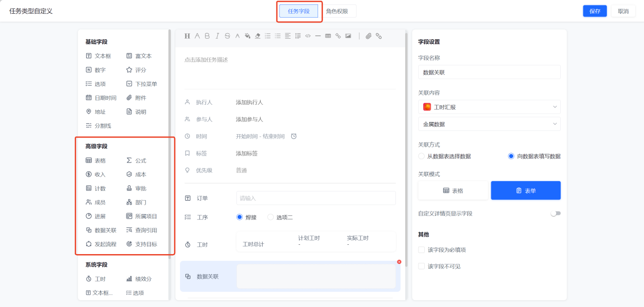The width and height of the screenshot is (644, 307).
Task: Toggle strikethrough formatting
Action: click(x=227, y=36)
